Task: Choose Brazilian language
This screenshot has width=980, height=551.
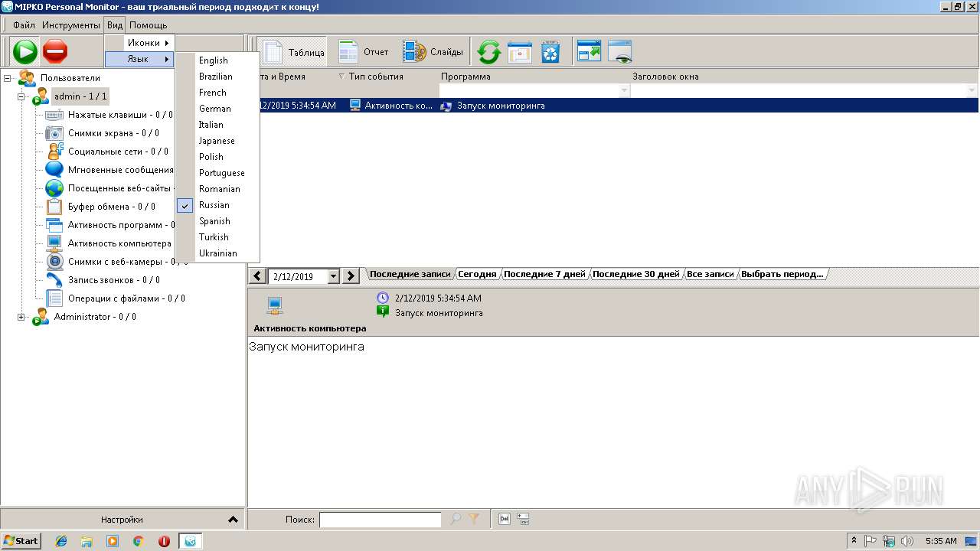Action: click(x=217, y=77)
